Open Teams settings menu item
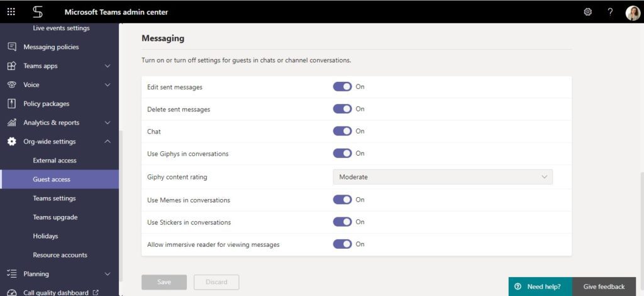644x296 pixels. pos(54,198)
